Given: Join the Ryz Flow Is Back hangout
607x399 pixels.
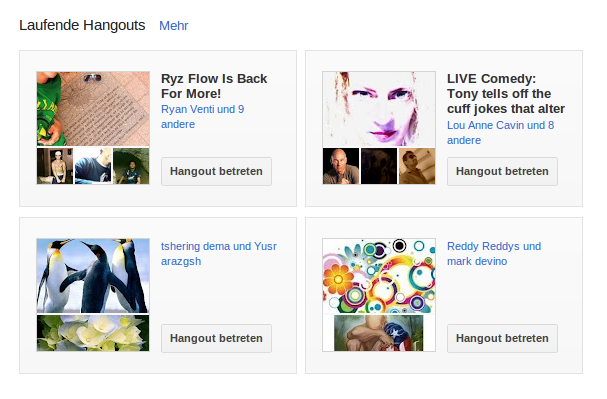Looking at the screenshot, I should (216, 171).
